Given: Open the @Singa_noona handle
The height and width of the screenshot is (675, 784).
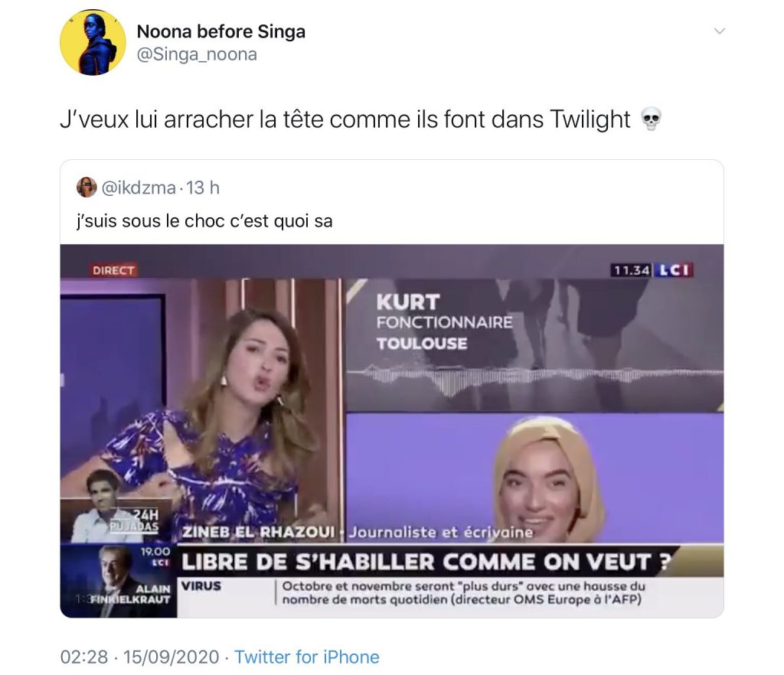Looking at the screenshot, I should pyautogui.click(x=197, y=54).
